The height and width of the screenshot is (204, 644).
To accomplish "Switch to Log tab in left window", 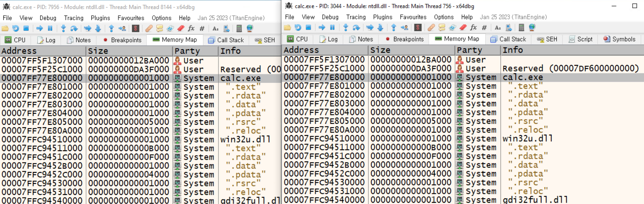I will point(46,40).
